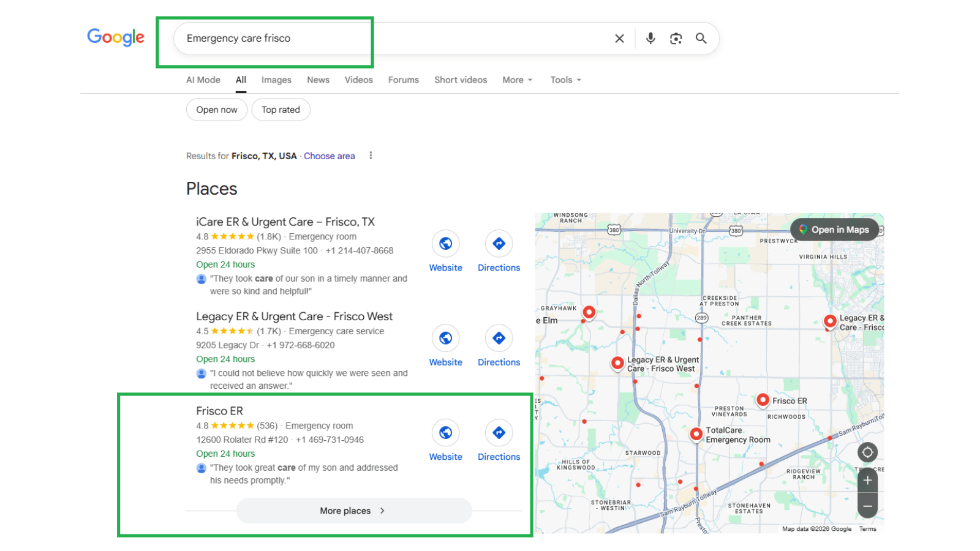Open search by image camera icon

point(676,39)
